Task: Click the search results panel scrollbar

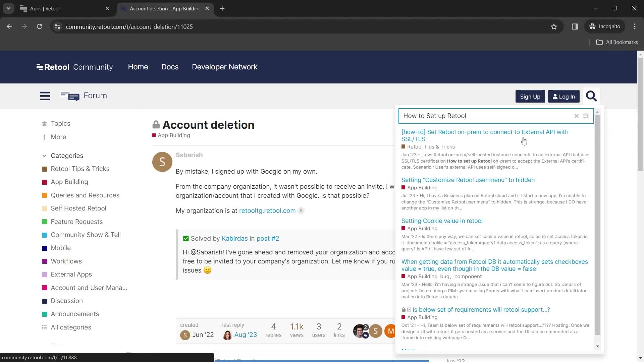Action: coord(597,225)
